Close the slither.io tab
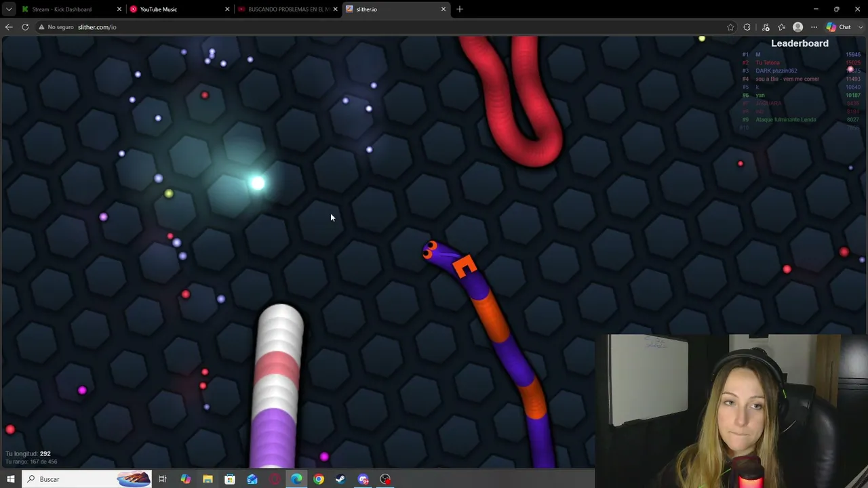Image resolution: width=868 pixels, height=488 pixels. click(443, 9)
